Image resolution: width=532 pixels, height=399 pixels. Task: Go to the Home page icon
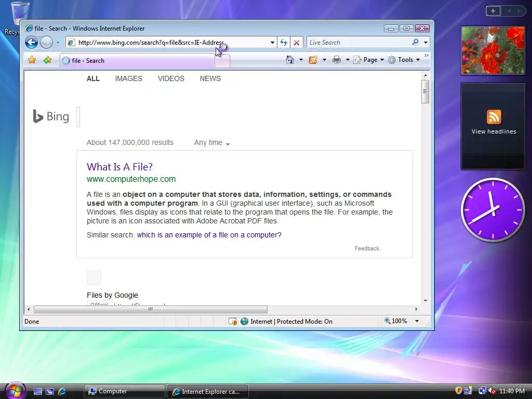[290, 60]
